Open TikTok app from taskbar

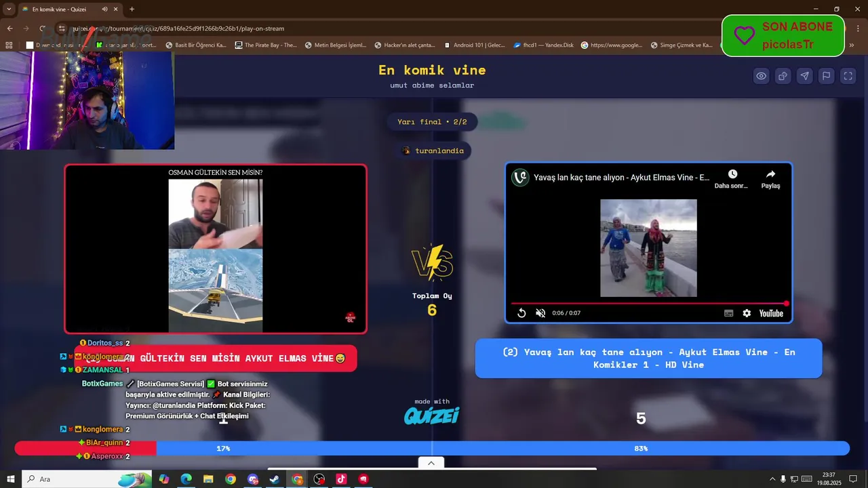pos(341,479)
